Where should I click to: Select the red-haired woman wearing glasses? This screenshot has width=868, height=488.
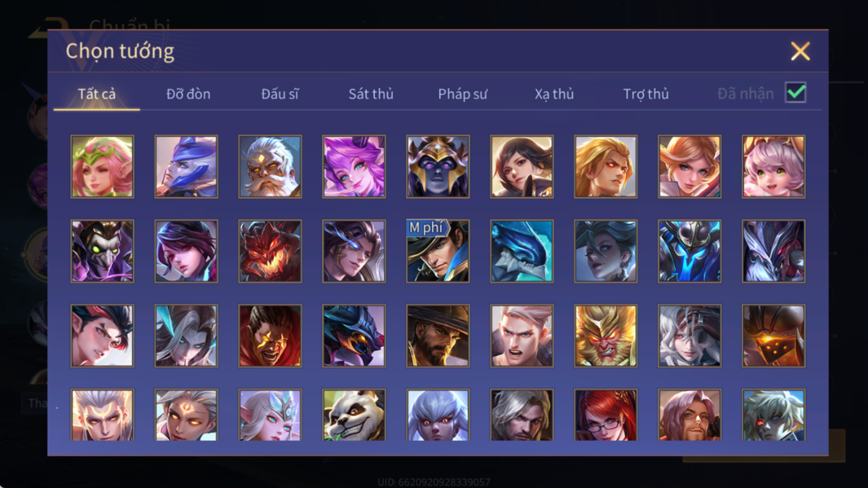point(606,415)
